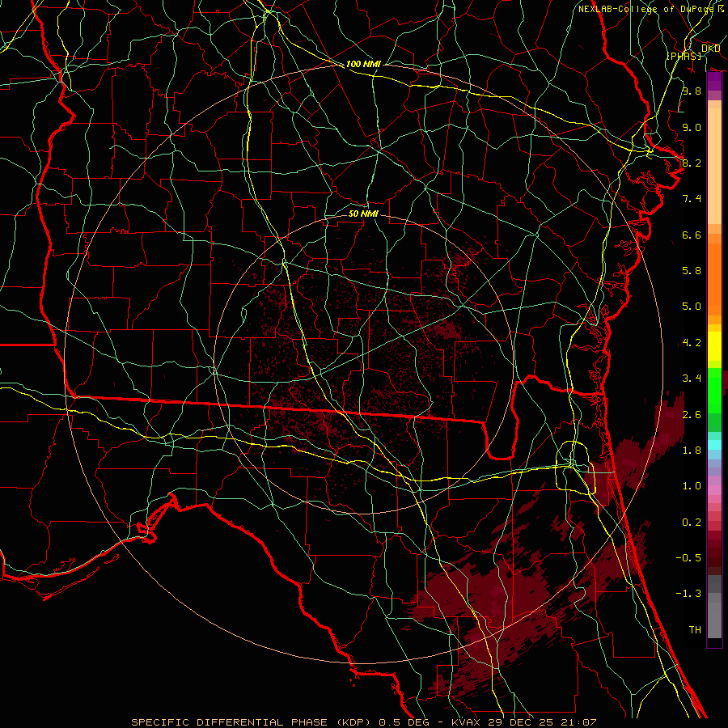Click the 100 NMI range ring label
This screenshot has width=728, height=728.
[363, 64]
